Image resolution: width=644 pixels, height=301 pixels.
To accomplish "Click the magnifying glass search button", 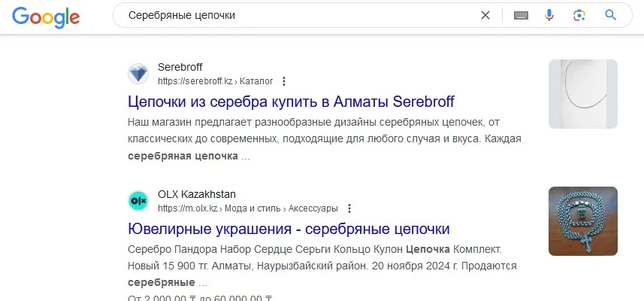I will click(x=611, y=15).
